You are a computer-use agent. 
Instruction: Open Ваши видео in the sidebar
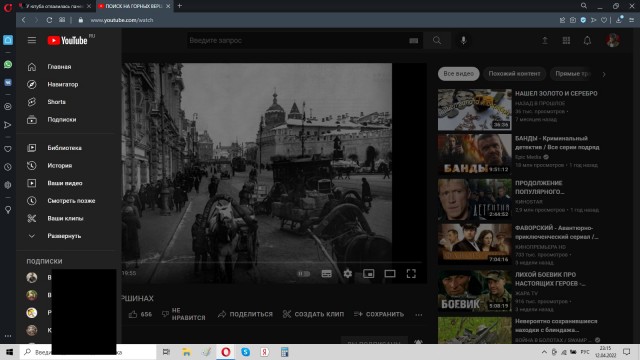click(x=64, y=183)
